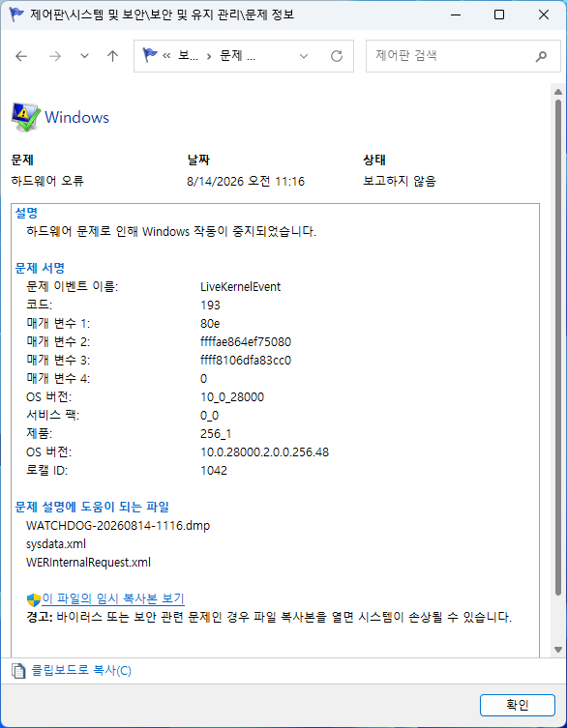Click the 문제 ... breadcrumb segment
The width and height of the screenshot is (567, 728).
click(237, 56)
